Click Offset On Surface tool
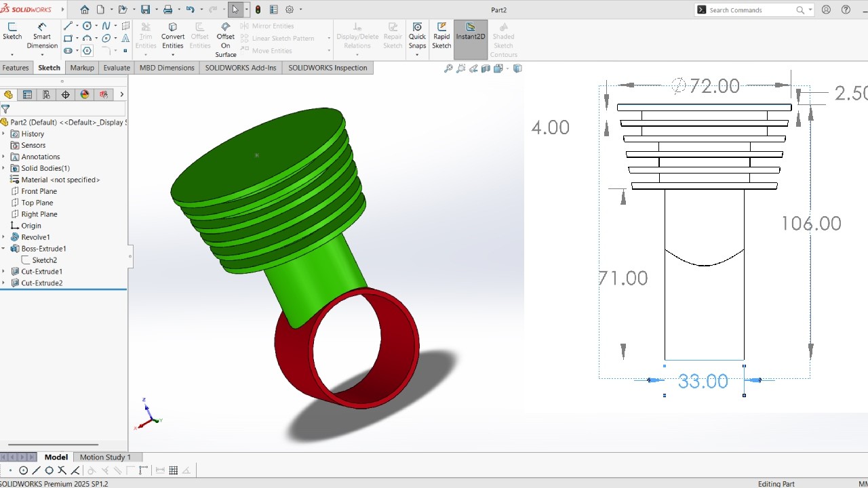 [226, 41]
